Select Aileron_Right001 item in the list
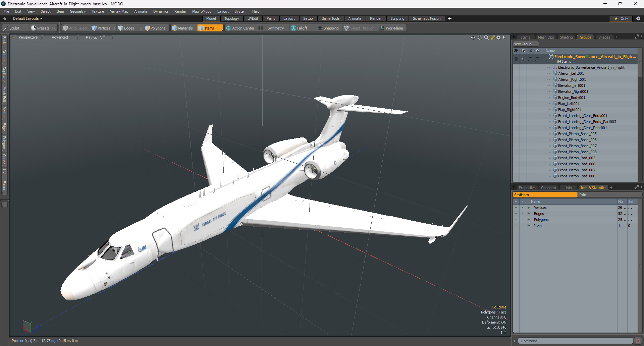The width and height of the screenshot is (644, 346). click(x=572, y=79)
